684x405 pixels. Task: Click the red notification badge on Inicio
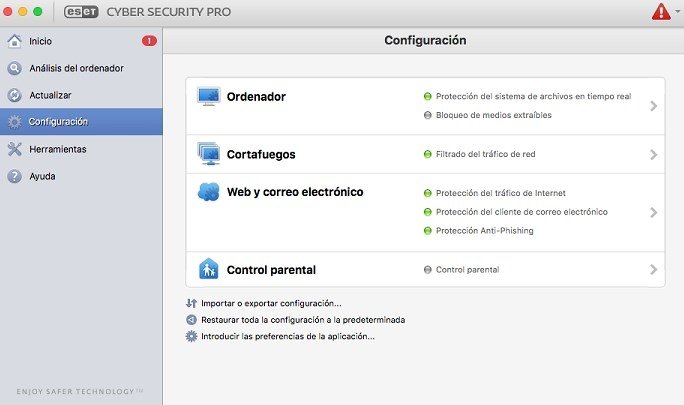(149, 41)
